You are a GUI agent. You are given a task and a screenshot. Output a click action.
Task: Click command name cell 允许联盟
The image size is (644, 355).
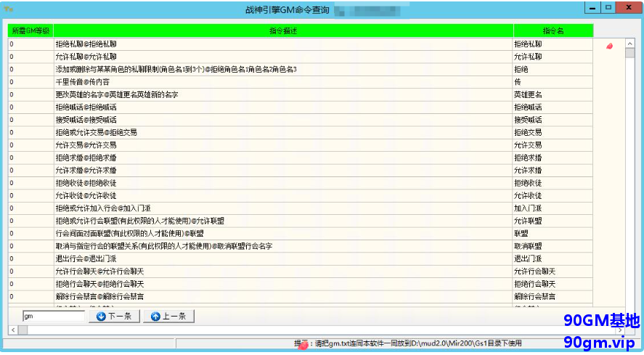click(x=553, y=221)
